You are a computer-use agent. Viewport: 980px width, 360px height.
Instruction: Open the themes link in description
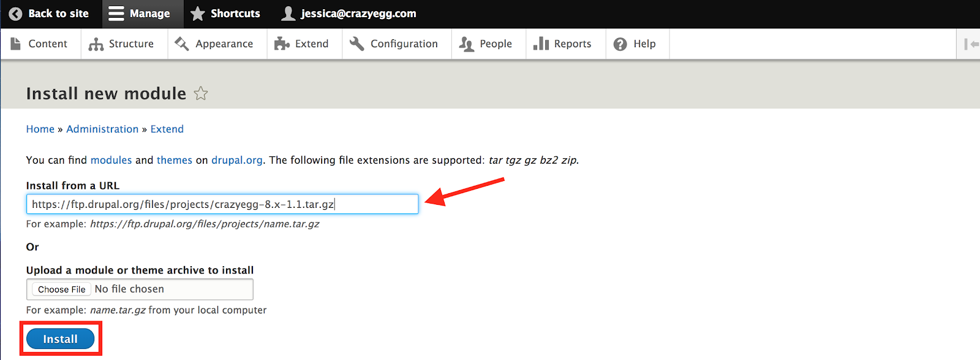pyautogui.click(x=175, y=160)
